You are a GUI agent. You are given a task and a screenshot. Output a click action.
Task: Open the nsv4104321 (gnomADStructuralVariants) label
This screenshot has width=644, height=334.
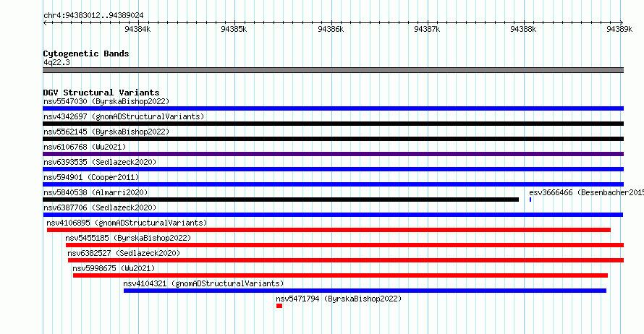203,283
